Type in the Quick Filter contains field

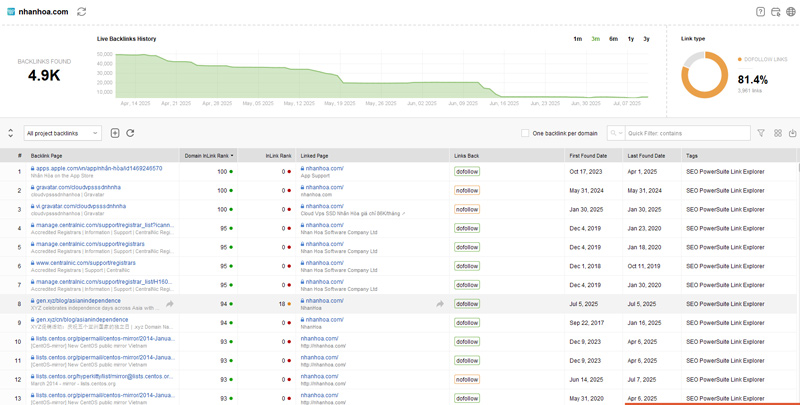click(687, 133)
